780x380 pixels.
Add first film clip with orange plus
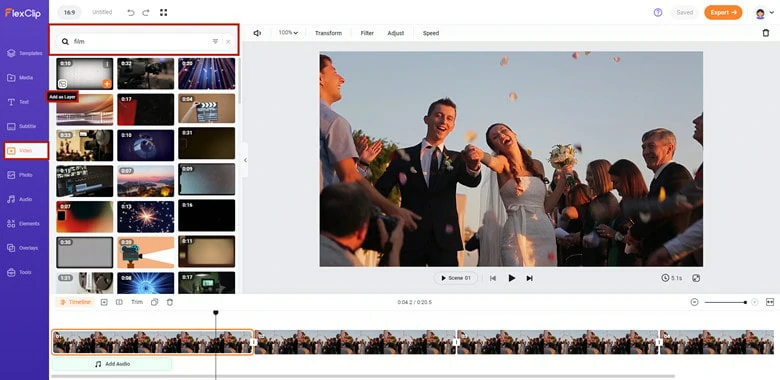coord(107,84)
